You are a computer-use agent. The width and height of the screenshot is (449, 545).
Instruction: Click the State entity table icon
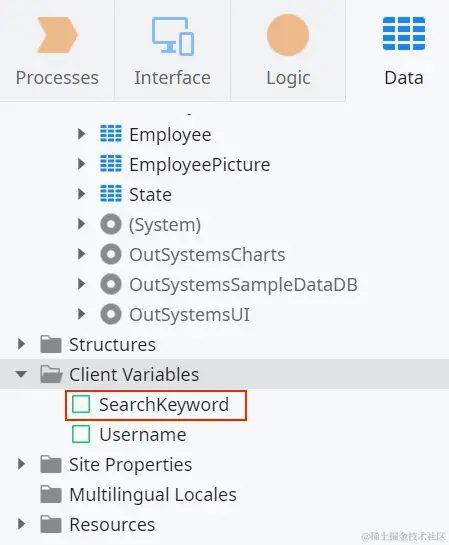tap(111, 194)
